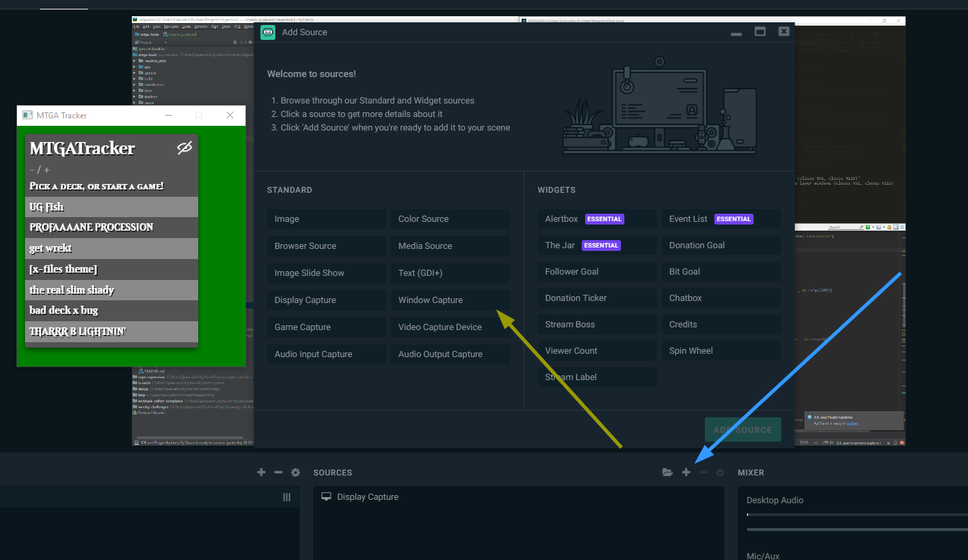Select Display Capture in Sources list
This screenshot has width=968, height=560.
point(518,497)
